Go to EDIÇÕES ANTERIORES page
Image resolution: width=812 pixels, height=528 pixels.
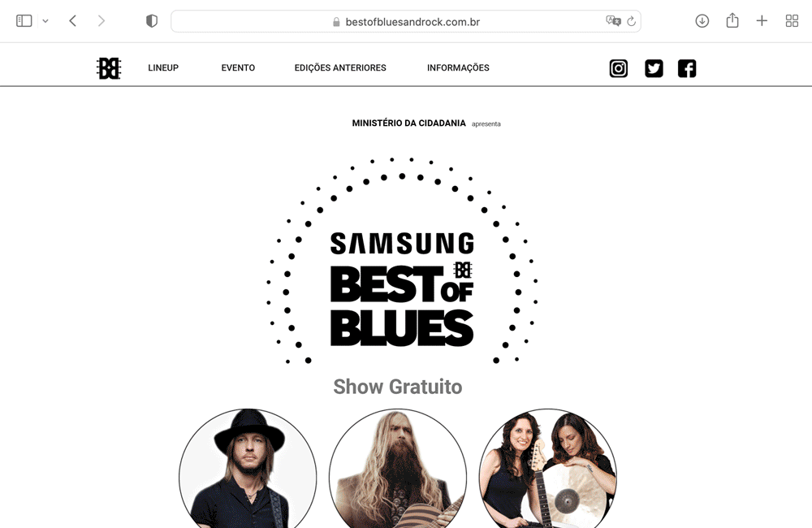(x=340, y=68)
